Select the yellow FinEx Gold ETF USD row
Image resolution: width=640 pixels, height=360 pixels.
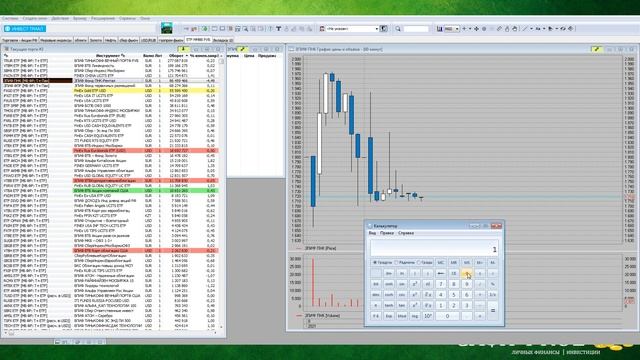pyautogui.click(x=110, y=91)
